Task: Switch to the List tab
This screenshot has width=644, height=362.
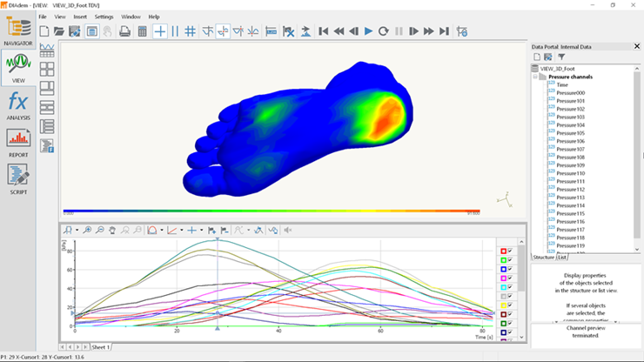Action: 562,258
